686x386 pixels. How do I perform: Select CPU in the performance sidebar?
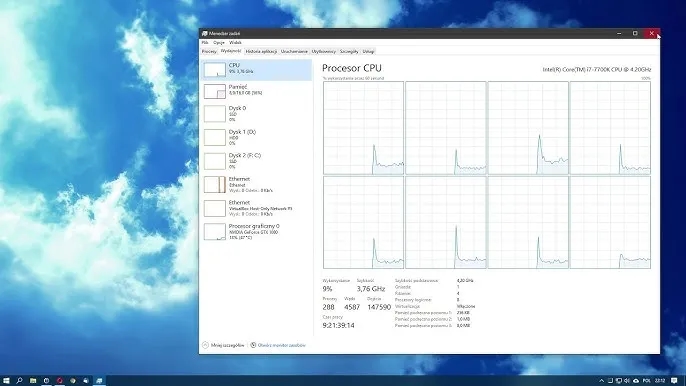(x=256, y=70)
